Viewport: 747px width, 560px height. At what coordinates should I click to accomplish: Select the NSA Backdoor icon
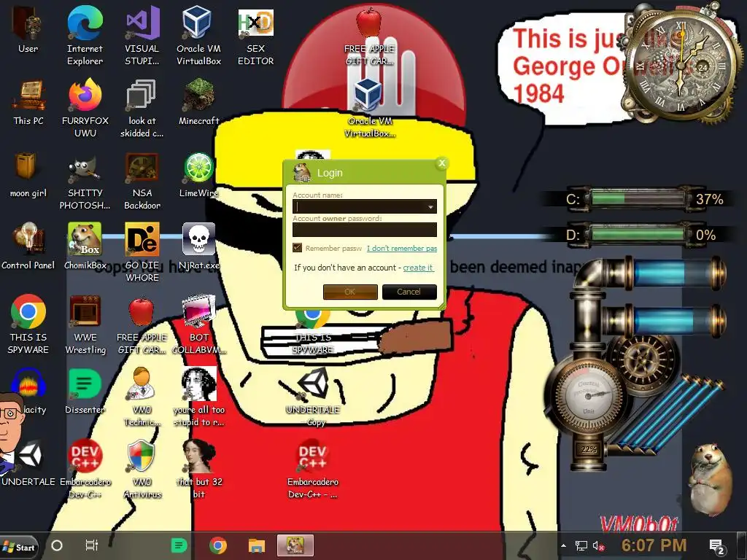coord(142,181)
